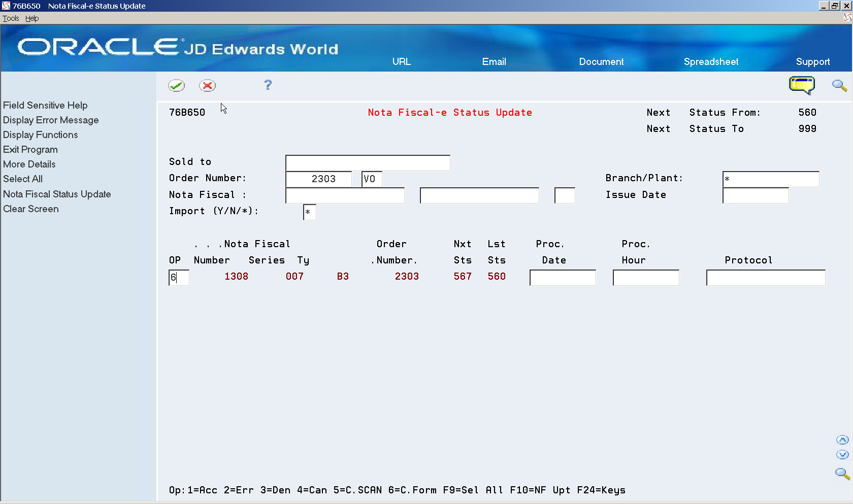Click the page up arrow icon
The height and width of the screenshot is (504, 853).
[x=842, y=440]
